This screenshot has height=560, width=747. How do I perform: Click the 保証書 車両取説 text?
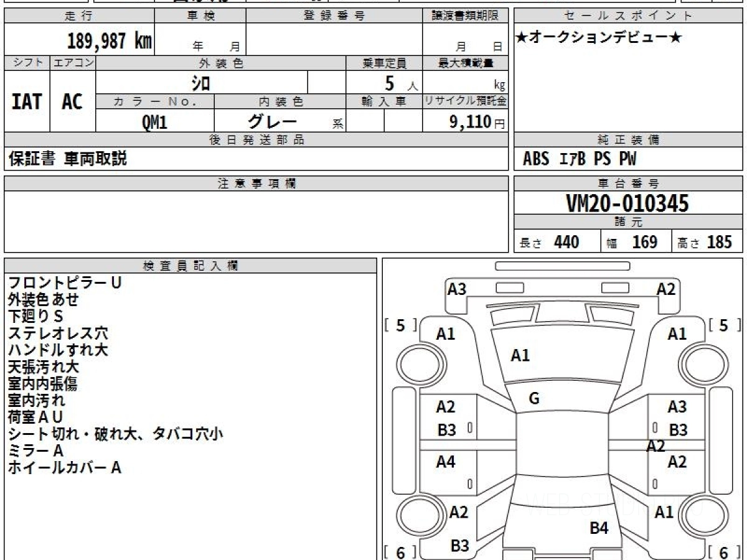click(67, 159)
